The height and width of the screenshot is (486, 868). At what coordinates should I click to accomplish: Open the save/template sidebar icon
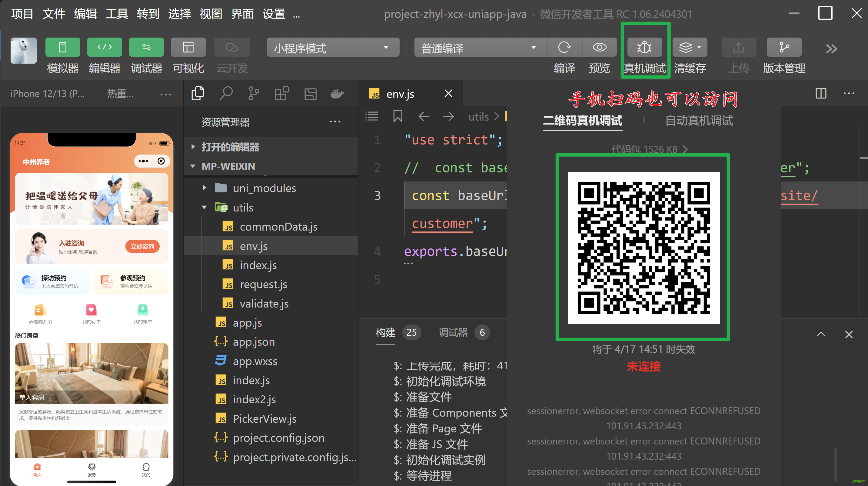click(x=310, y=94)
